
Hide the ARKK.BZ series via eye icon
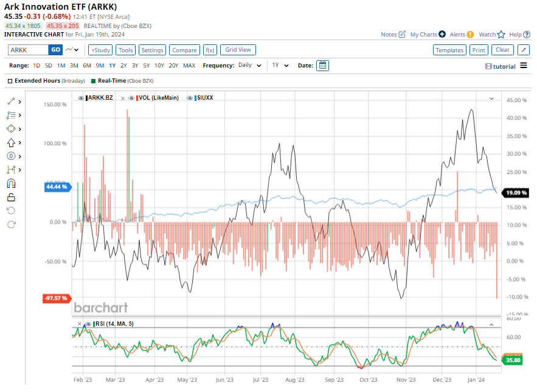pos(81,98)
